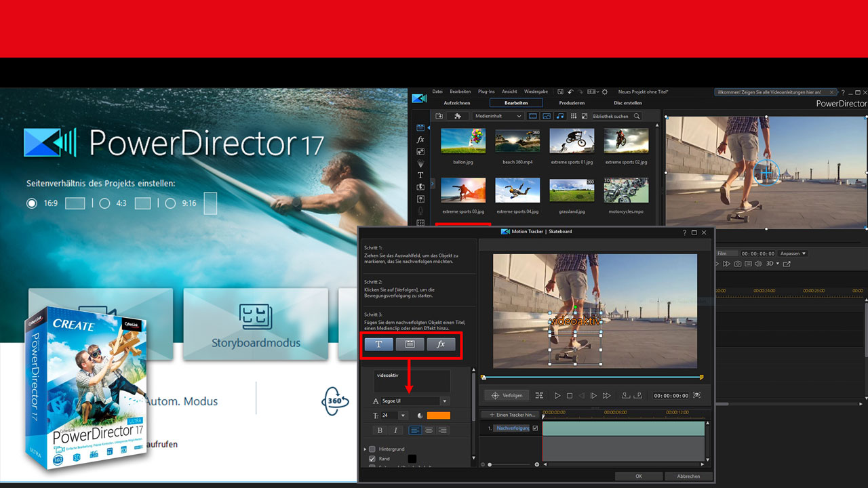Click the fx effect button in Motion Tracker
This screenshot has width=868, height=488.
[x=441, y=344]
